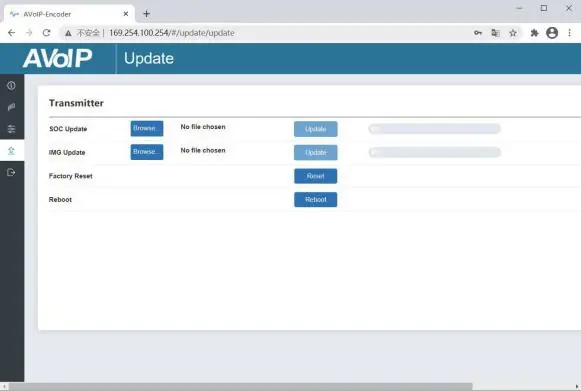Click Browse for SOC Update
Image resolution: width=581 pixels, height=391 pixels.
pyautogui.click(x=147, y=129)
